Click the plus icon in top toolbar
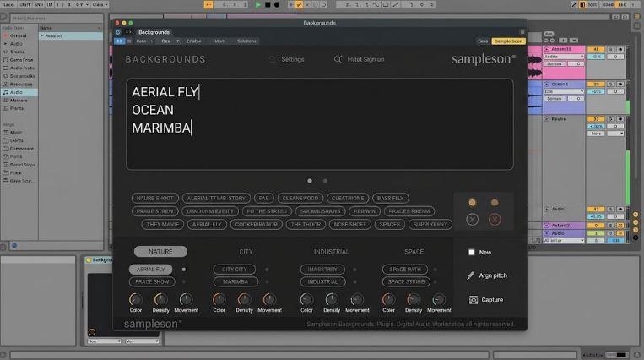Viewport: 644px width, 360px height. tap(291, 4)
